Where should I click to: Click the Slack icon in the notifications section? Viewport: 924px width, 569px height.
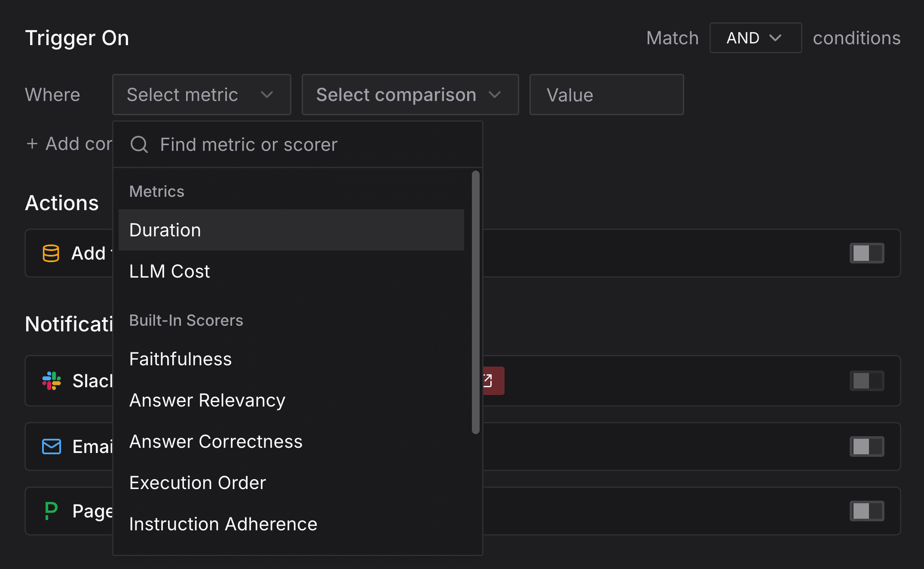click(51, 381)
